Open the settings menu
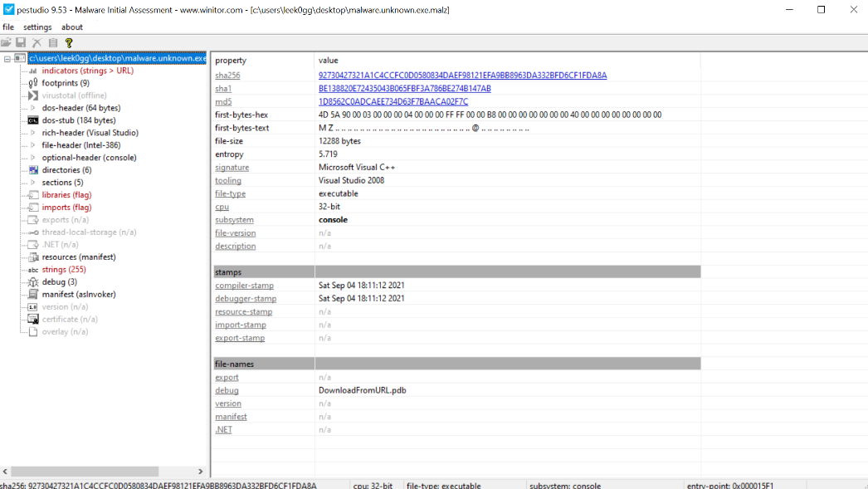Screen dimensions: 868x489 tap(37, 27)
